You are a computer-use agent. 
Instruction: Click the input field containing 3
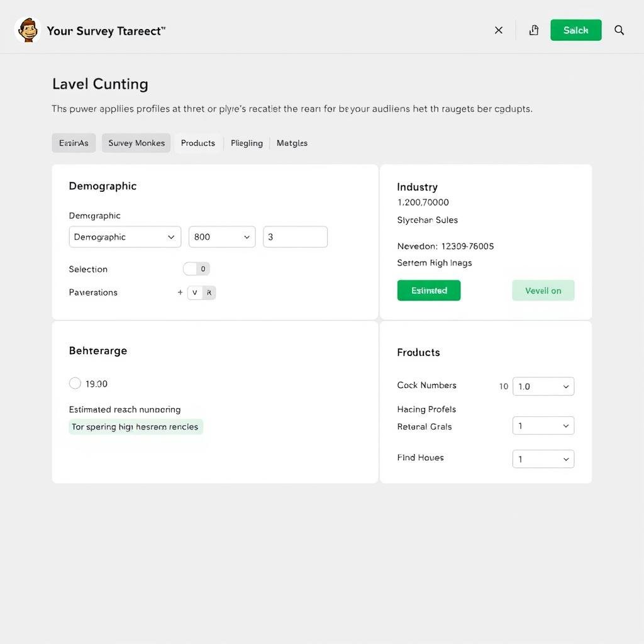[295, 236]
